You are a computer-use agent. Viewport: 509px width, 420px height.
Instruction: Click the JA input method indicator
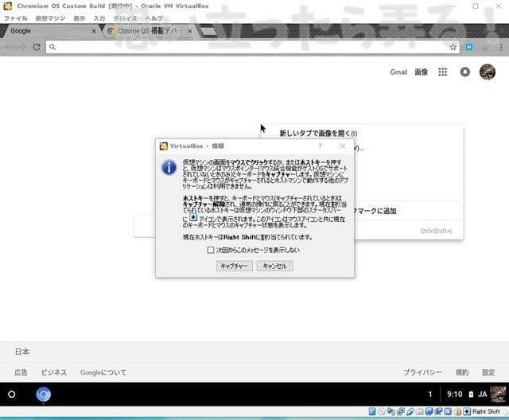(483, 394)
